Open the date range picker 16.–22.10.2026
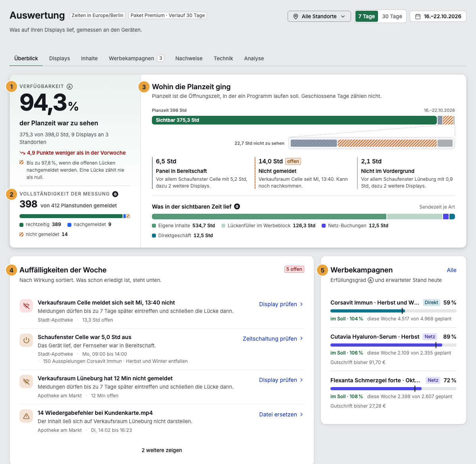The width and height of the screenshot is (476, 464). (438, 16)
